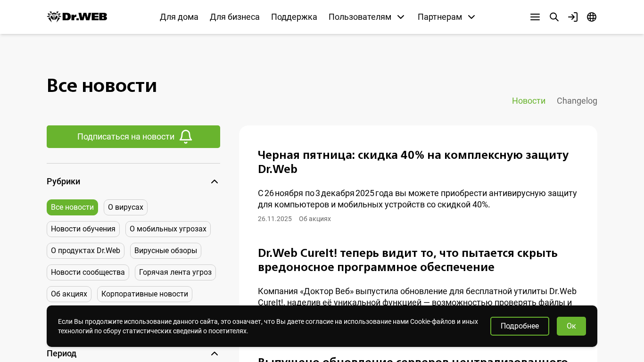Open the hamburger menu icon

(x=535, y=17)
